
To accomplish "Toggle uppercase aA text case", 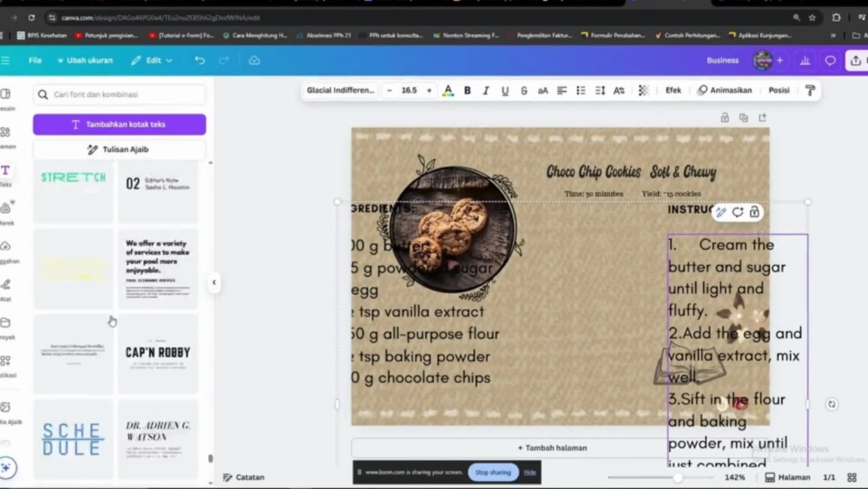I will (542, 90).
